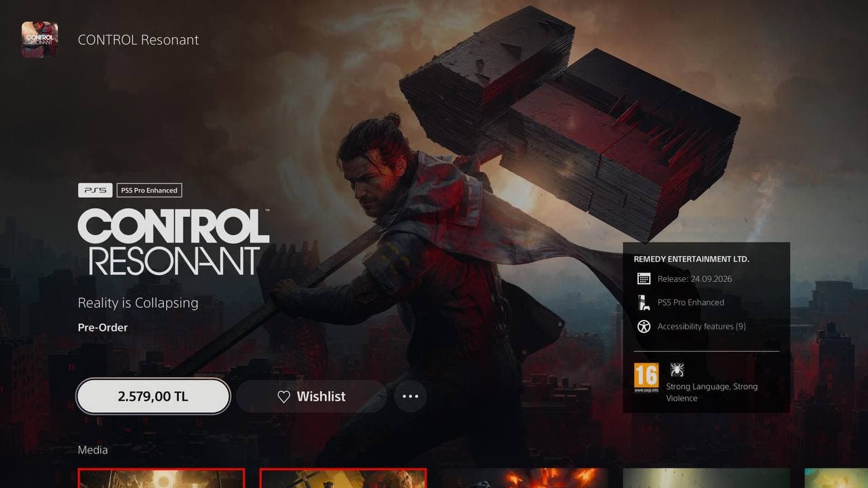Click the spider content descriptor icon
Viewport: 868px width, 488px height.
(x=677, y=369)
